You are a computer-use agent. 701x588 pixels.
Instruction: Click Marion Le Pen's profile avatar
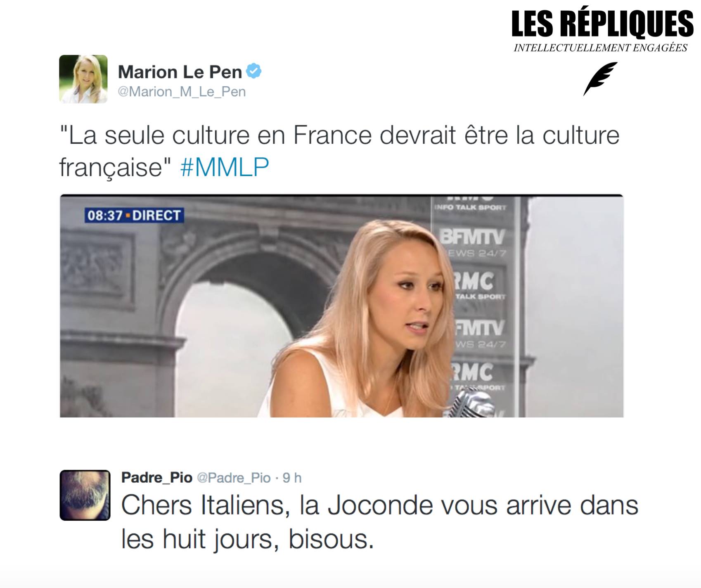coord(83,79)
